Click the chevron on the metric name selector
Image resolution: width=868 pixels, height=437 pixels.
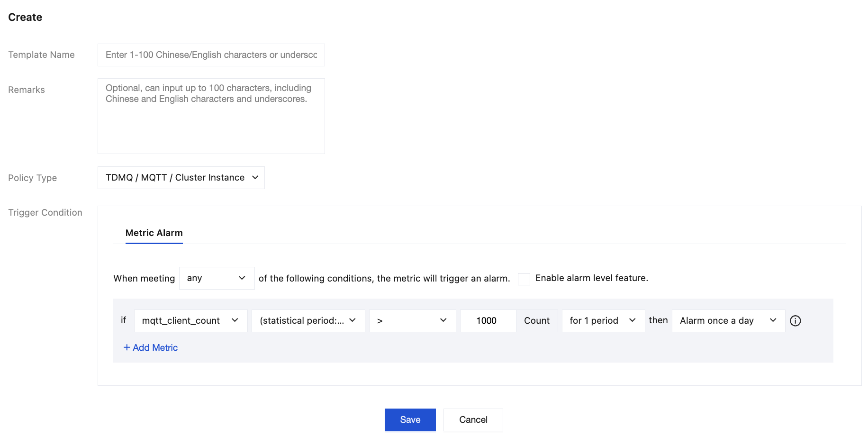[x=235, y=320]
